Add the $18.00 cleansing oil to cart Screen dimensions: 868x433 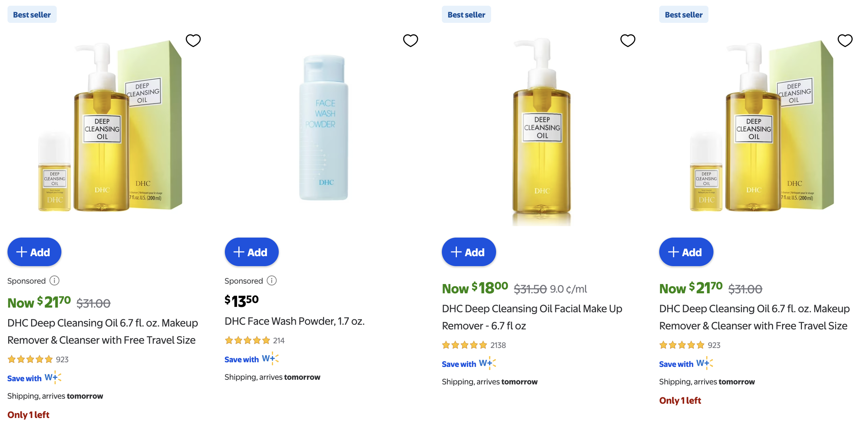coord(469,252)
